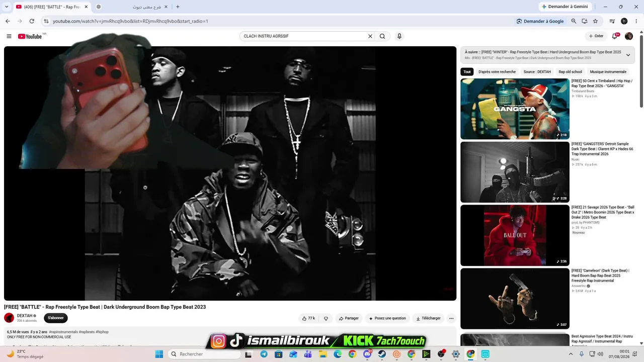Open Chrome media controls
This screenshot has width=644, height=362.
[x=612, y=21]
